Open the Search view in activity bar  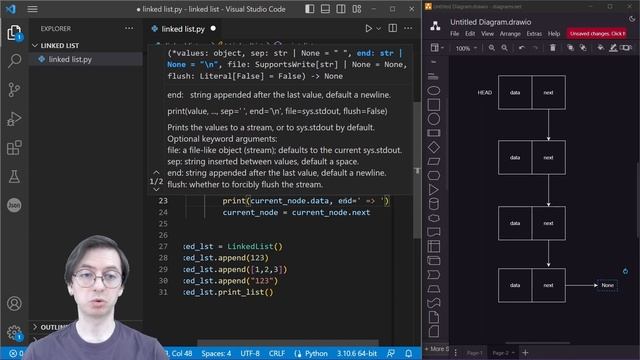[x=14, y=61]
